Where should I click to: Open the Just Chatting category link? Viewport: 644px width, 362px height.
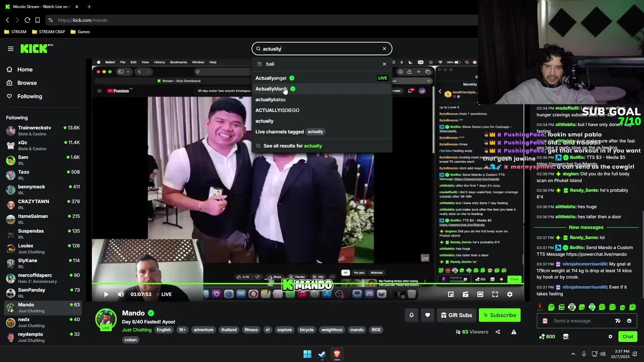(x=137, y=330)
